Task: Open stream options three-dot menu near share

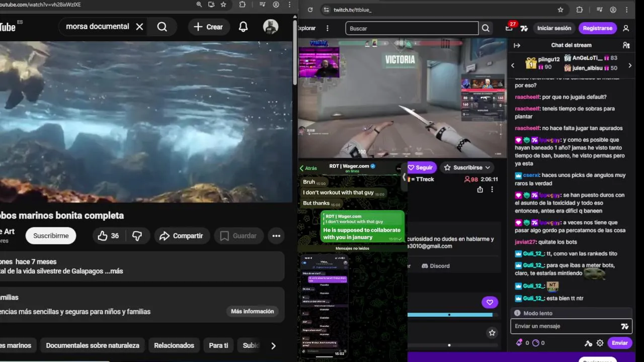Action: pyautogui.click(x=492, y=190)
